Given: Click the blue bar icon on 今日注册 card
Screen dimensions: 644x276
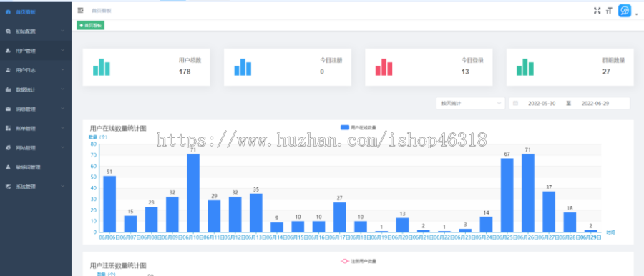Looking at the screenshot, I should pos(243,67).
